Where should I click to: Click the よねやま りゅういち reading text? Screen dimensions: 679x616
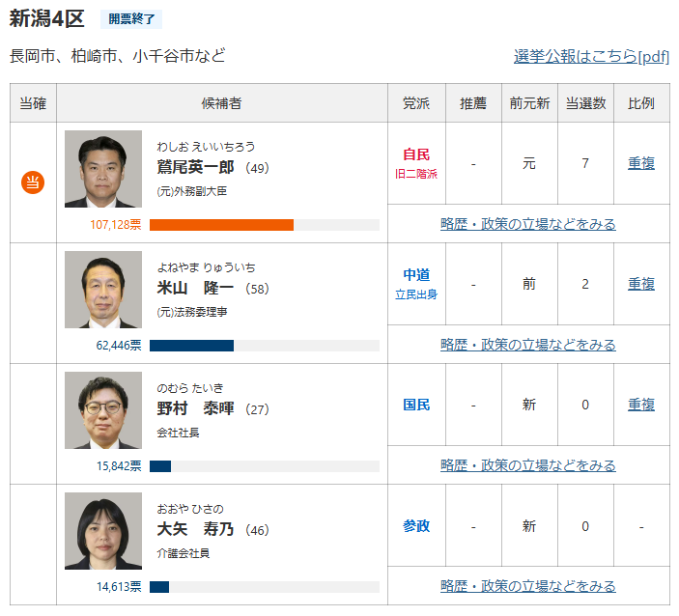206,267
